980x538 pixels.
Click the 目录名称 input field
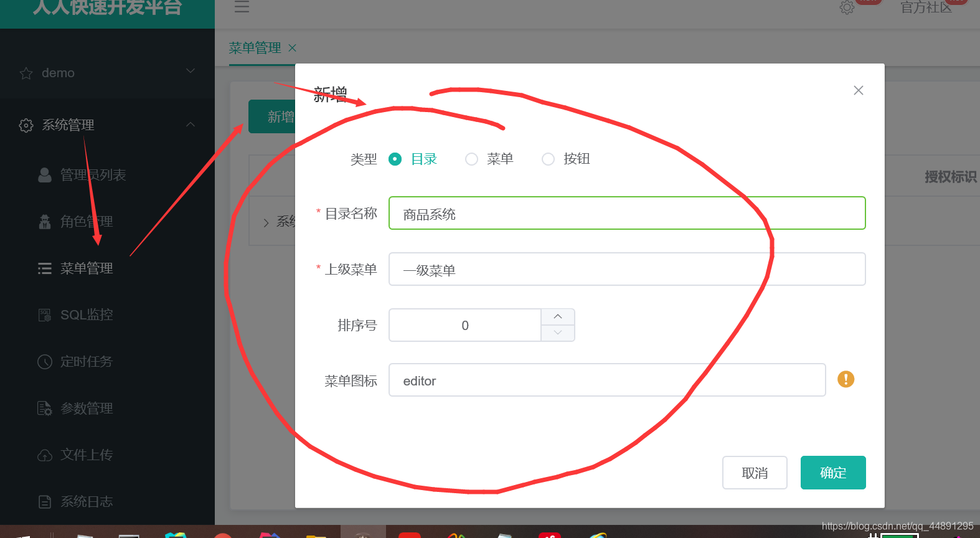[627, 213]
